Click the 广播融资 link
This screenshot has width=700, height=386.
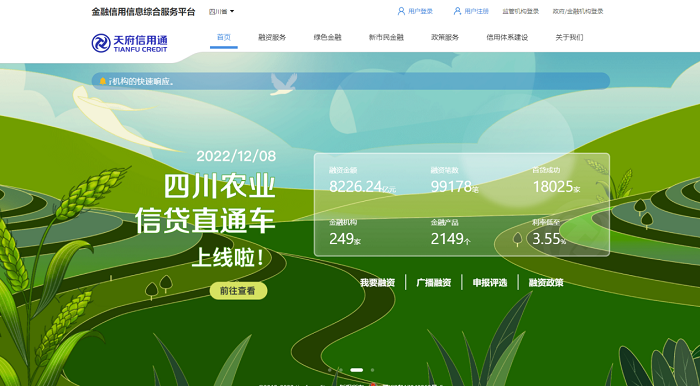point(434,282)
